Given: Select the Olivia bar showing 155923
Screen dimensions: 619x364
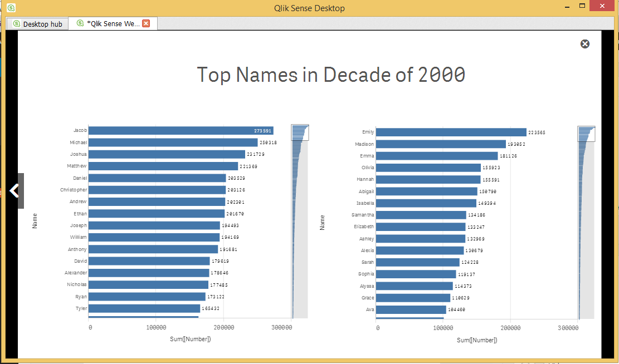Looking at the screenshot, I should [428, 168].
